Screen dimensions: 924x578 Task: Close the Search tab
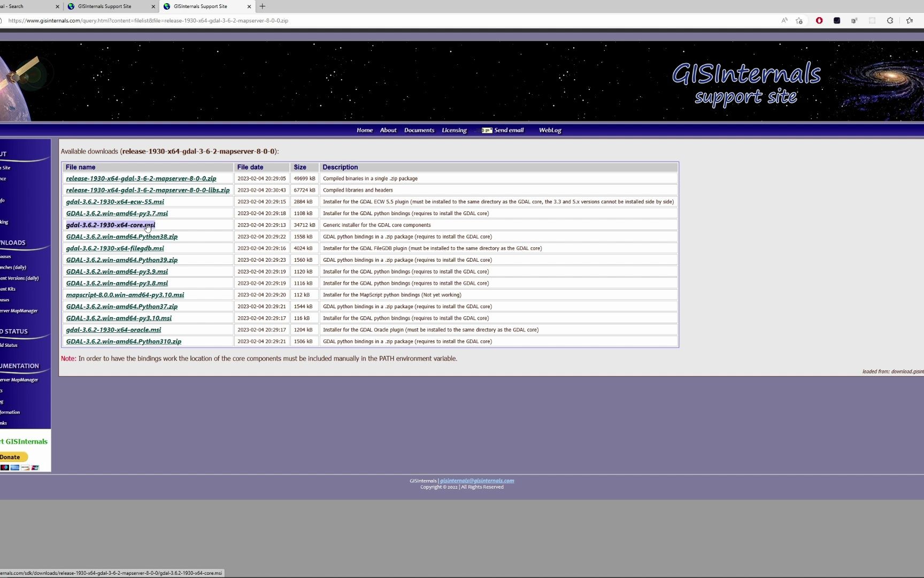tap(58, 6)
